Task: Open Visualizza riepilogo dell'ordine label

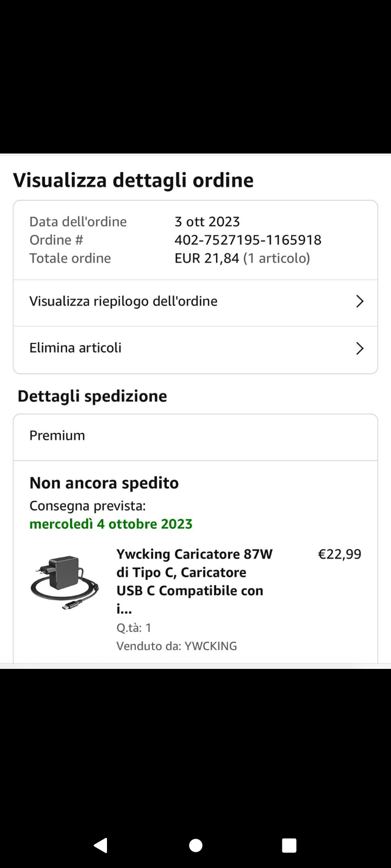Action: 123,302
